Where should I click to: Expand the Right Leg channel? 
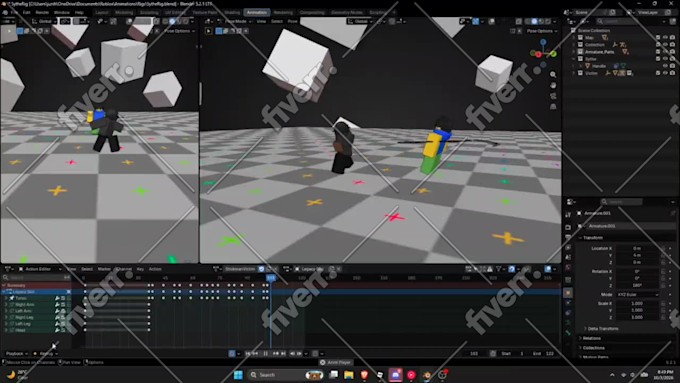6,318
